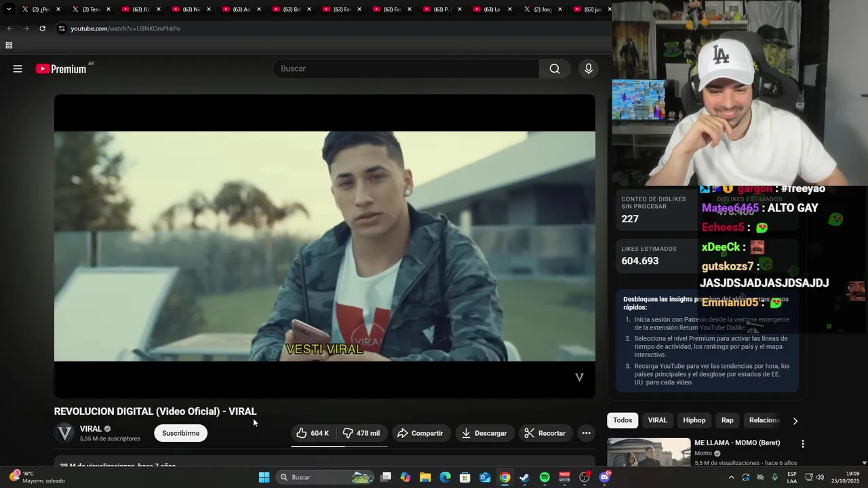Open Outlook from the taskbar
The width and height of the screenshot is (868, 488).
[485, 477]
